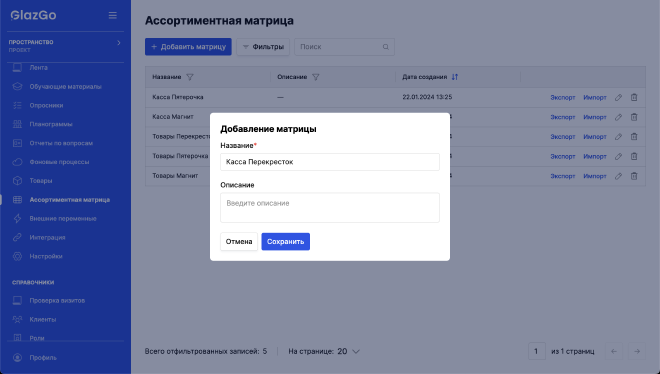The image size is (660, 374).
Task: Click Импорт for Касса Магнит row
Action: click(595, 117)
